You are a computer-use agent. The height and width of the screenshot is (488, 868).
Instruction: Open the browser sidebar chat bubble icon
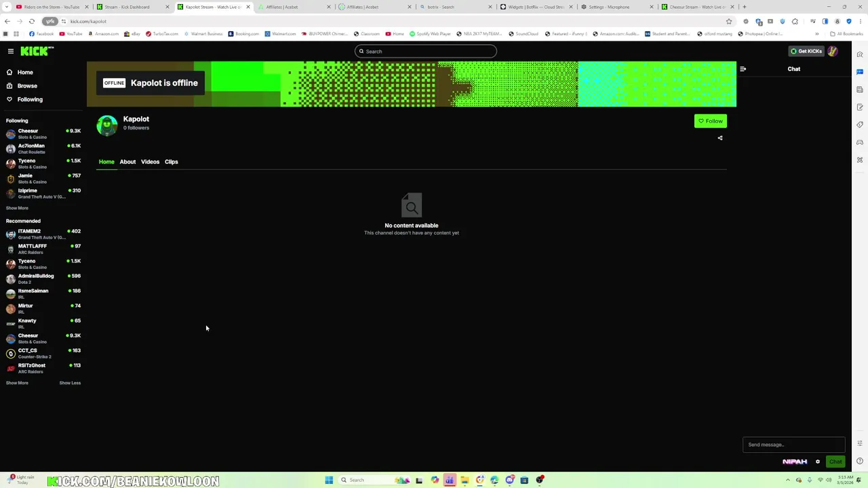(x=860, y=72)
